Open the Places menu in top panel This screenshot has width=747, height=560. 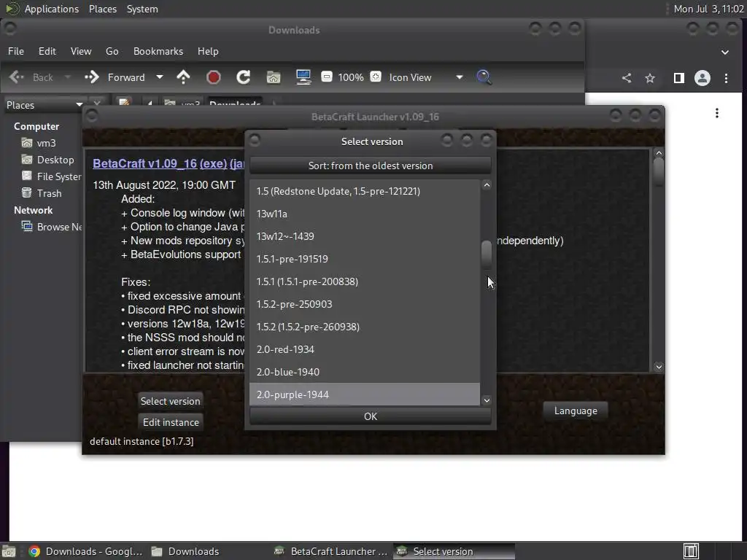[103, 9]
